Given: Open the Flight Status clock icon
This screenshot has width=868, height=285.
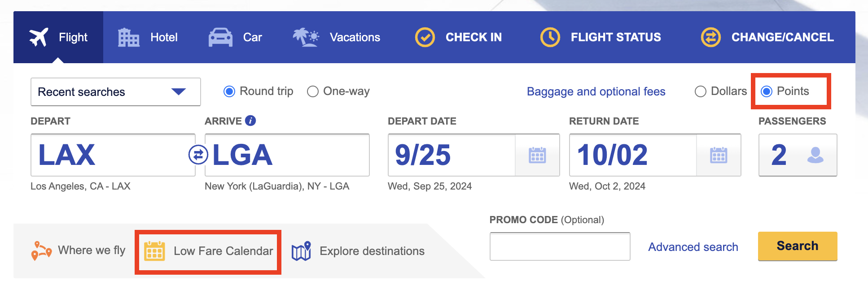Looking at the screenshot, I should coord(550,37).
